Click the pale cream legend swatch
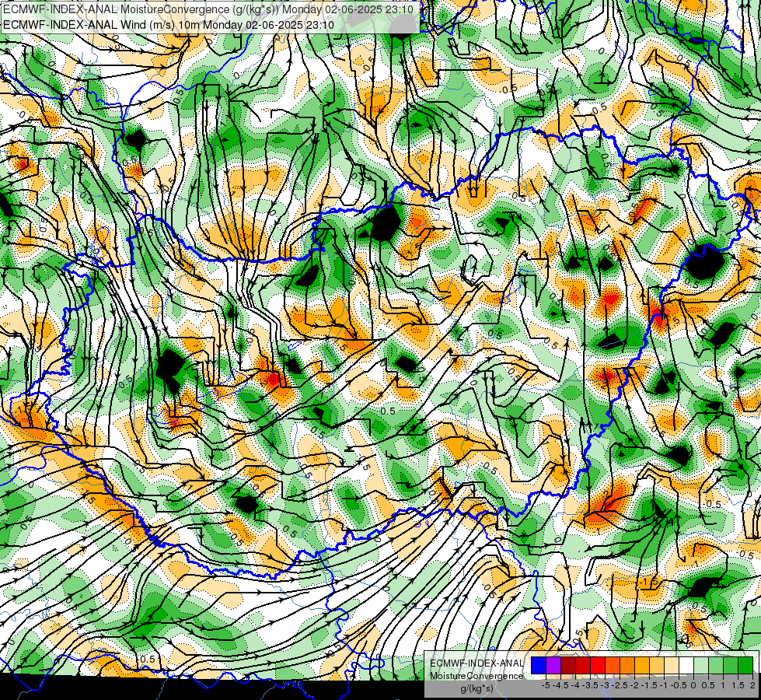 point(672,666)
